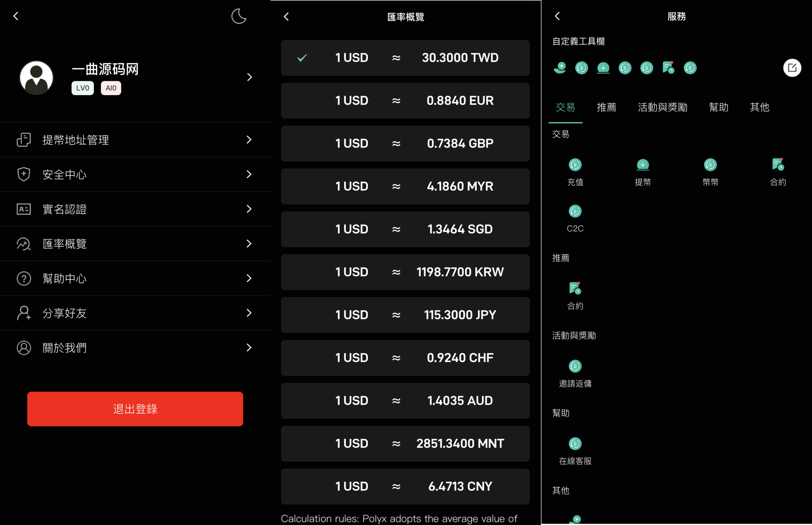Image resolution: width=812 pixels, height=525 pixels.
Task: Go back from 匯率概覽 page
Action: click(x=286, y=17)
